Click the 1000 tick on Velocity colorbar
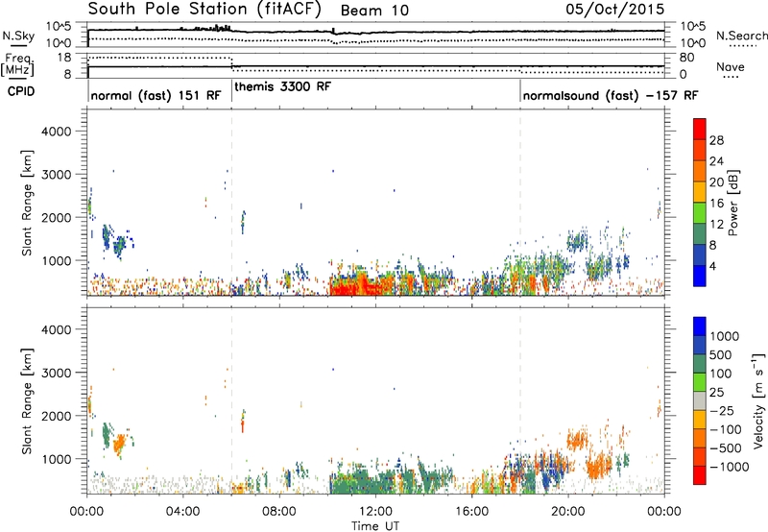The image size is (768, 532). coord(725,336)
